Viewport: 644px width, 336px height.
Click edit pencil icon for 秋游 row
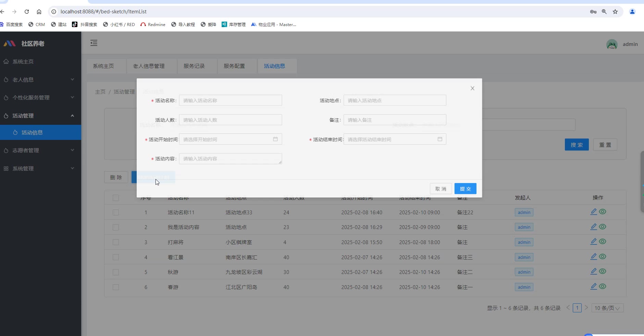[594, 271]
